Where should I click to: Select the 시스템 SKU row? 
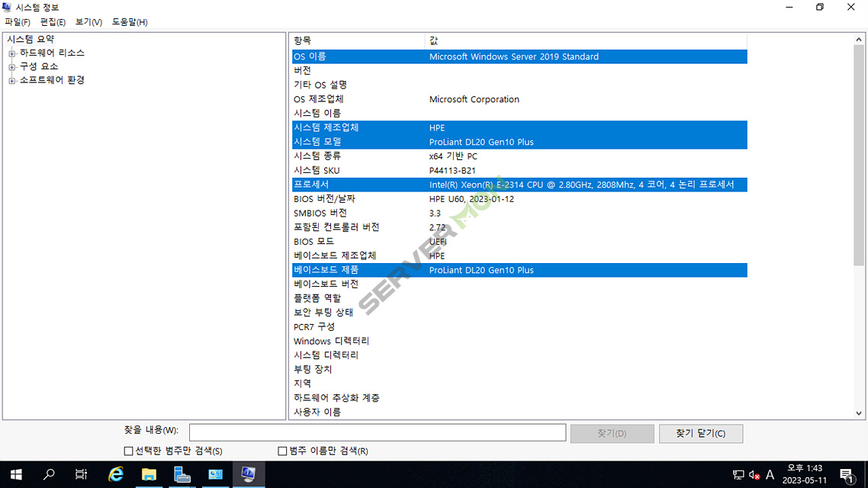[x=519, y=170]
